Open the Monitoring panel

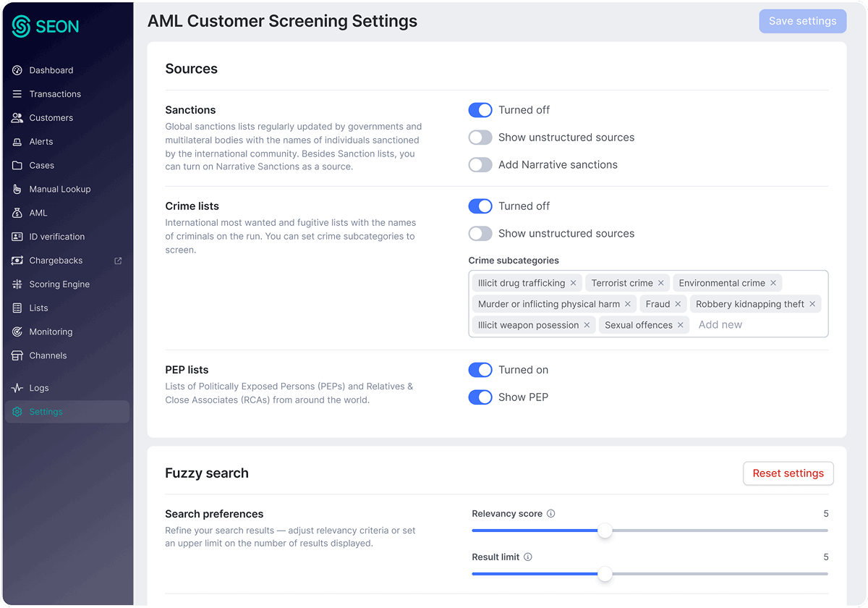[54, 332]
